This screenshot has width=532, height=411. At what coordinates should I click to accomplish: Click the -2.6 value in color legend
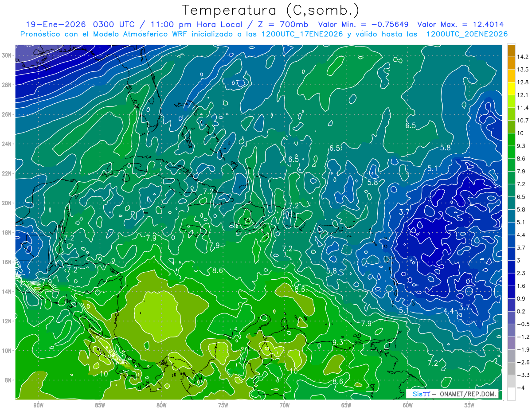(523, 362)
